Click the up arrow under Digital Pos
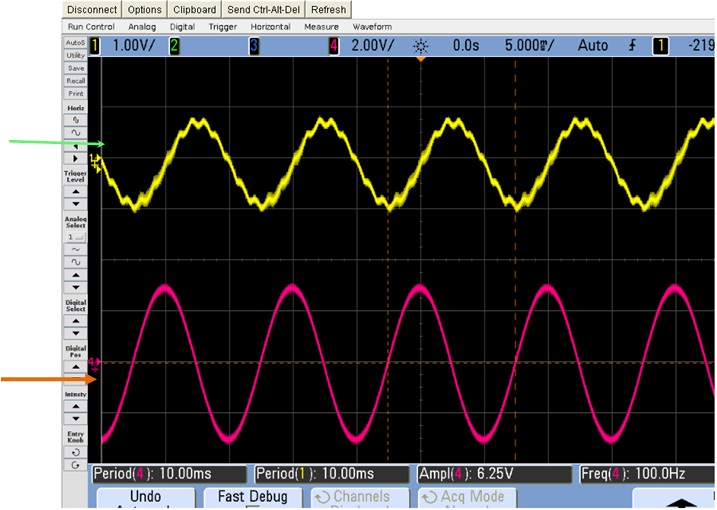Screen dimensions: 717x510 75,367
